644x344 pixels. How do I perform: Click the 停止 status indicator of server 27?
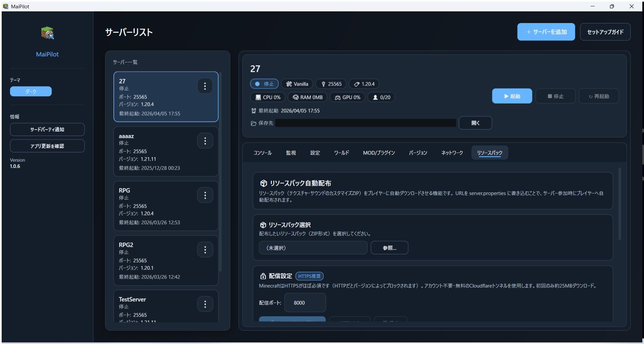[264, 84]
